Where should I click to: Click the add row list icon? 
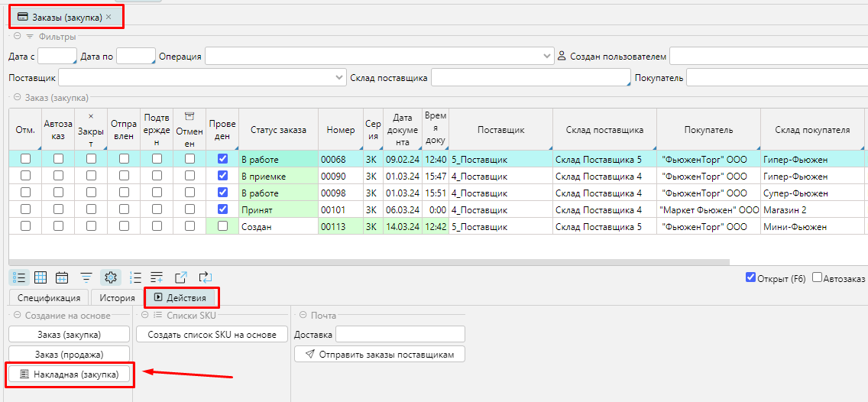click(157, 277)
